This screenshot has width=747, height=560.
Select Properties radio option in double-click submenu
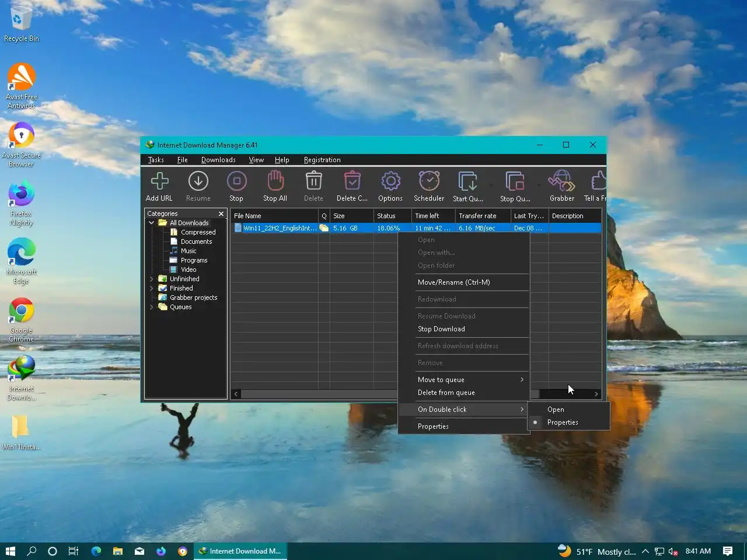coord(569,422)
